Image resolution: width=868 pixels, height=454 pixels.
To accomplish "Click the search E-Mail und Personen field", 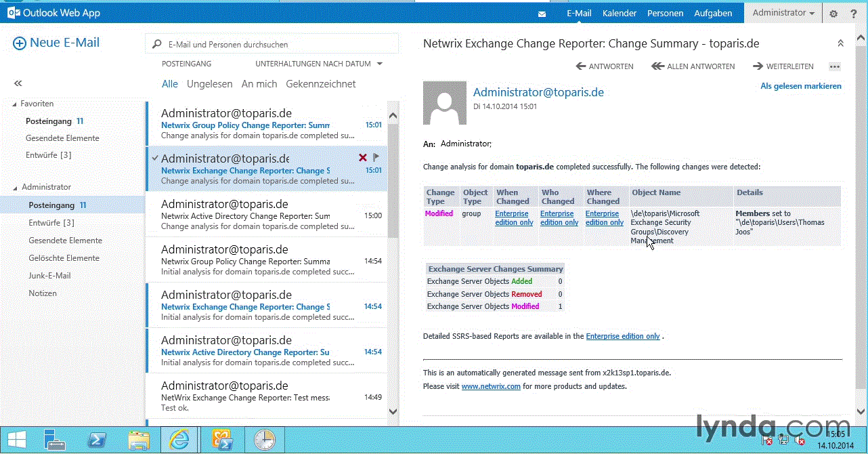I will (272, 45).
